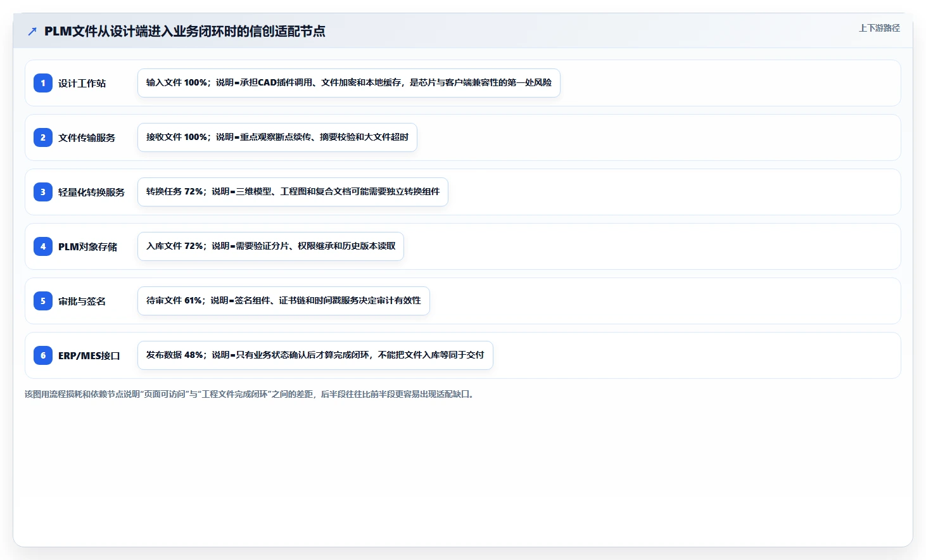Select the PLM文件从设计端进入业务闭环 title text
Image resolution: width=926 pixels, height=560 pixels.
click(x=185, y=31)
